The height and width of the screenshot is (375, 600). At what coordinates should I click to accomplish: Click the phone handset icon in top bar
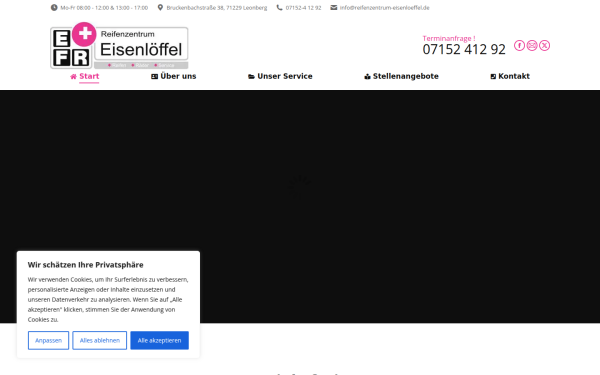tap(279, 8)
